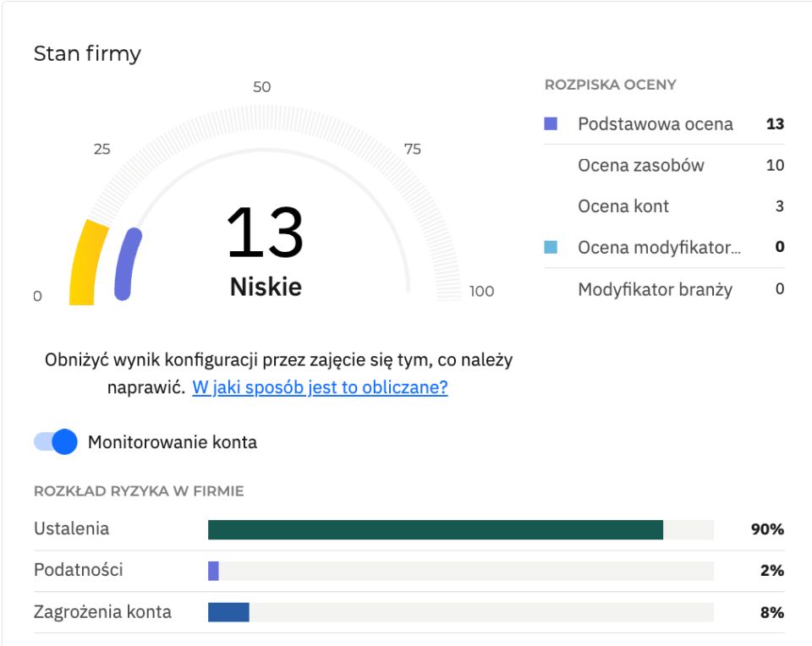Click the purple Podatności risk bar
812x646 pixels.
[x=213, y=571]
